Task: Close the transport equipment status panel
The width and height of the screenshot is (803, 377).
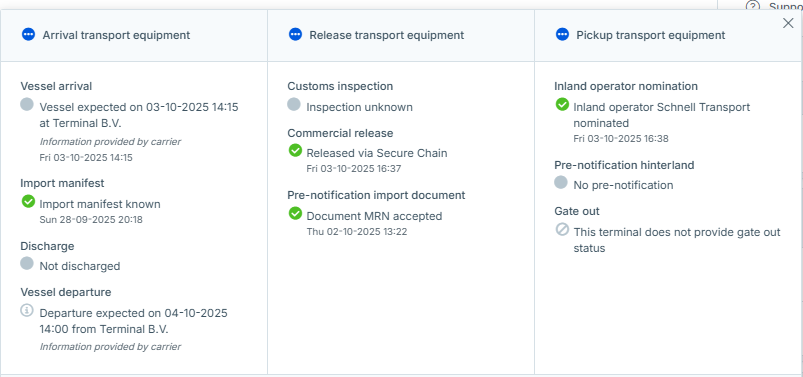Action: [788, 23]
